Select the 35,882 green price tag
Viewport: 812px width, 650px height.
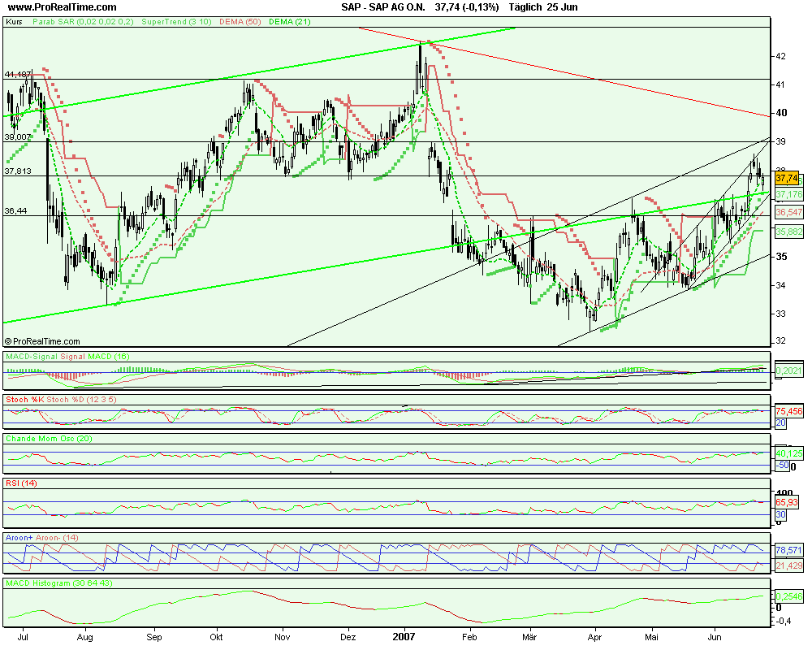coord(788,232)
